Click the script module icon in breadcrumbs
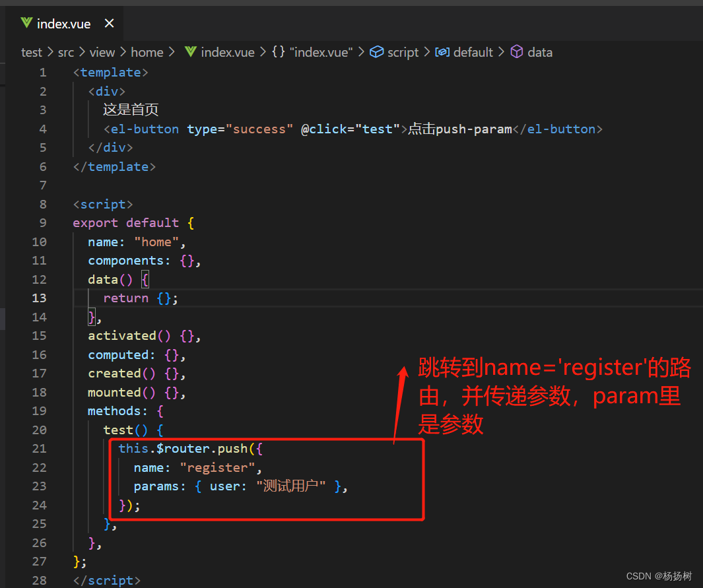The image size is (703, 588). (x=376, y=52)
